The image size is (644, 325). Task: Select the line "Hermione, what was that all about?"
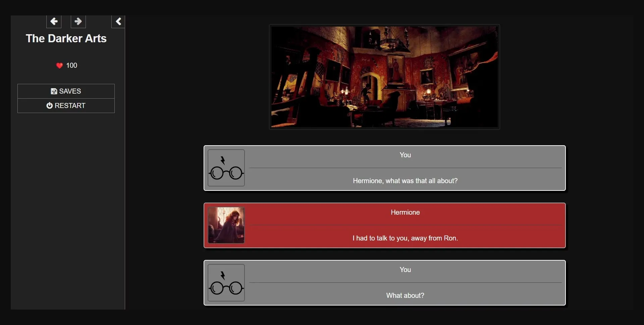point(405,181)
